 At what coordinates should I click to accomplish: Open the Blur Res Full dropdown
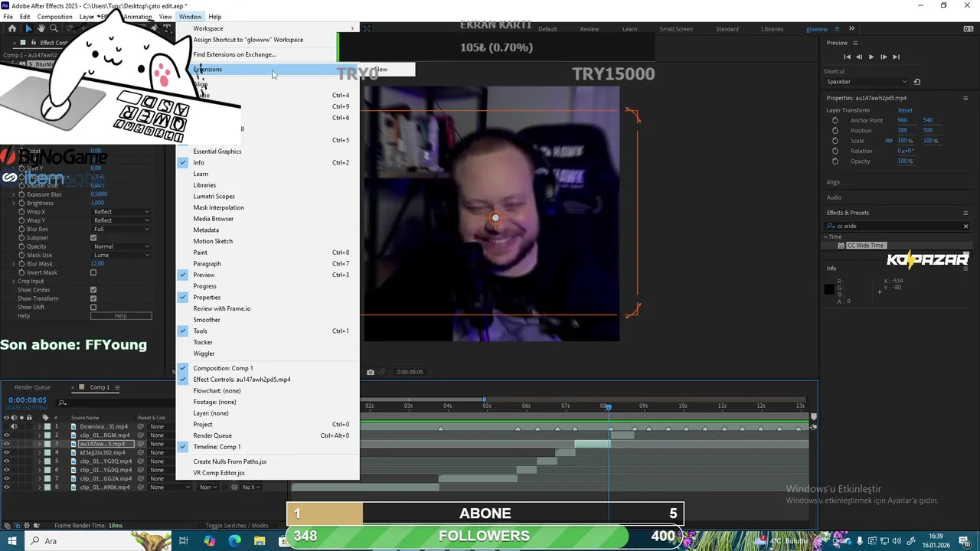coord(121,229)
